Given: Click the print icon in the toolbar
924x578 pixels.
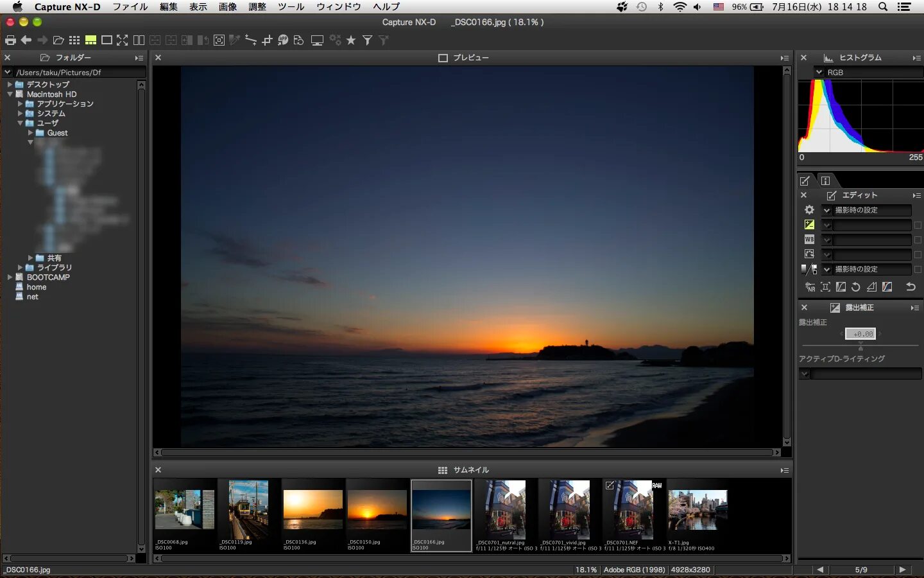Looking at the screenshot, I should [10, 40].
